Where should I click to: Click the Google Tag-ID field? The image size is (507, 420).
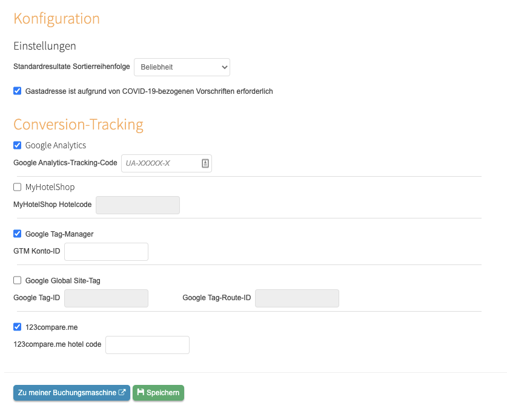[x=107, y=298]
